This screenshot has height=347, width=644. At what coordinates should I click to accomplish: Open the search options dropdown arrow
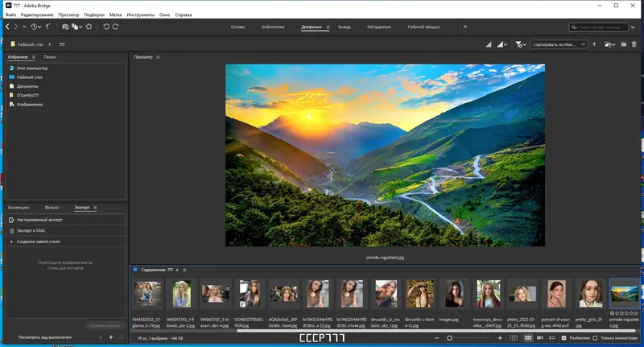(633, 27)
